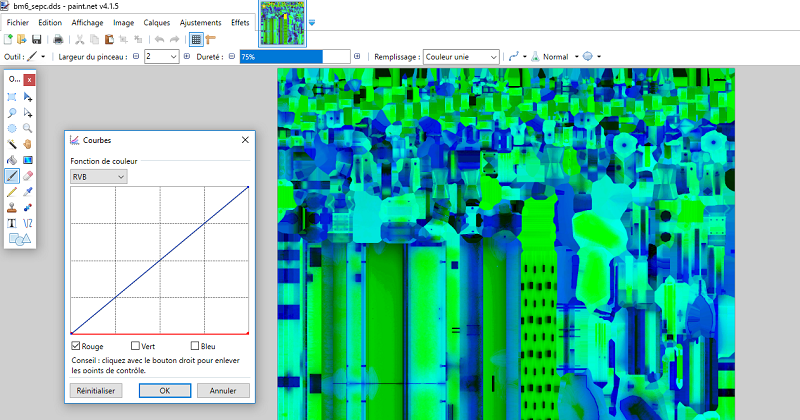Screen dimensions: 800x420
Task: Print the image using printer icon
Action: [58, 39]
